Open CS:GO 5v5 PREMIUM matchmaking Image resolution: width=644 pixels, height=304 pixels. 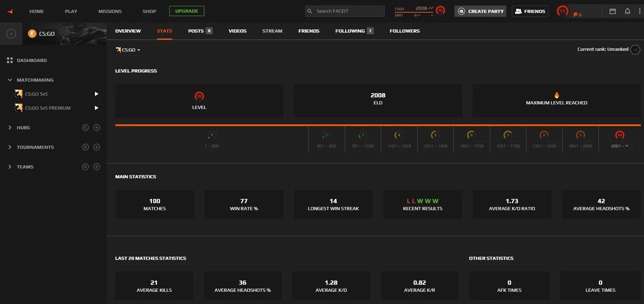click(48, 108)
